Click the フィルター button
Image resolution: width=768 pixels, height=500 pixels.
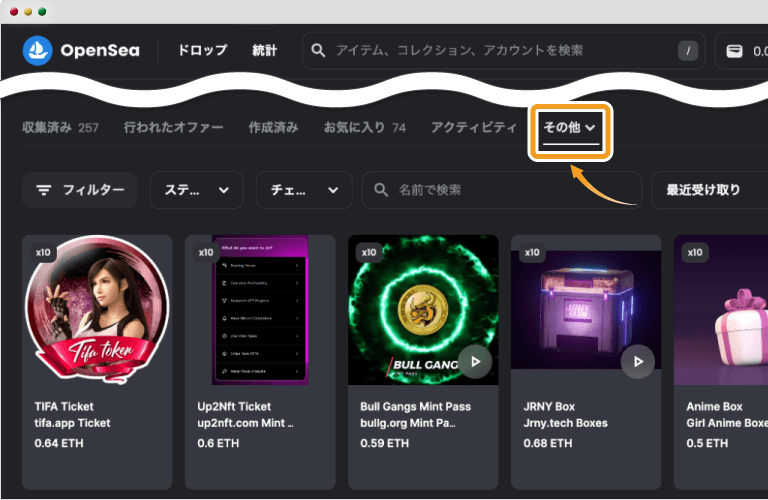point(80,190)
